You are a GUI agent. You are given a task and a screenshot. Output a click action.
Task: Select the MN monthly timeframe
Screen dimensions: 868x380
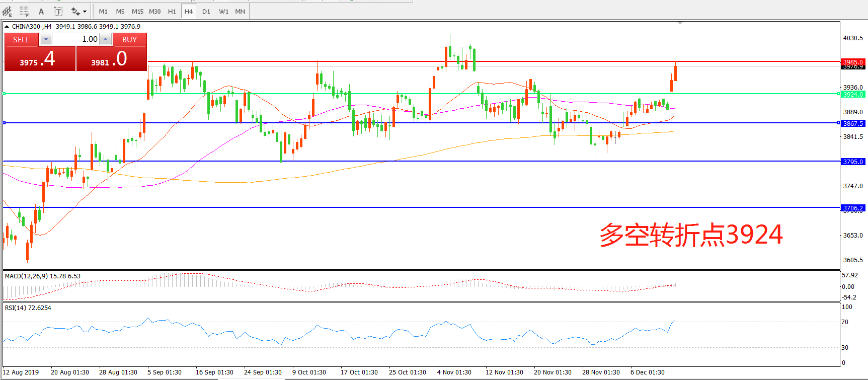[x=240, y=11]
